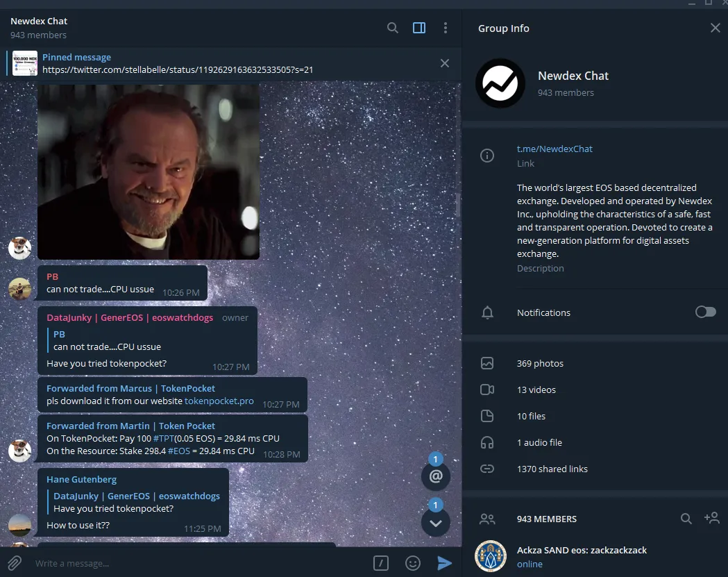Search members with magnifier icon
Screen dimensions: 728x577
[686, 519]
